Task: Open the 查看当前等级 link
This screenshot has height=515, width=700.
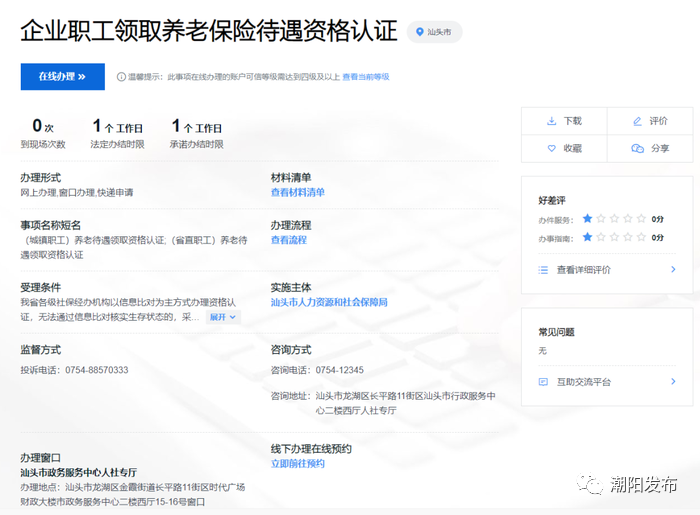Action: coord(365,77)
